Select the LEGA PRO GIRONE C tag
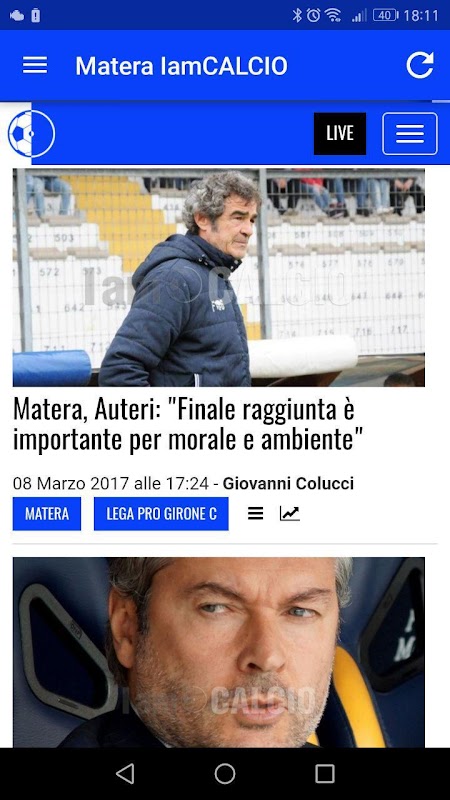Screen dimensions: 450x800 pos(161,514)
